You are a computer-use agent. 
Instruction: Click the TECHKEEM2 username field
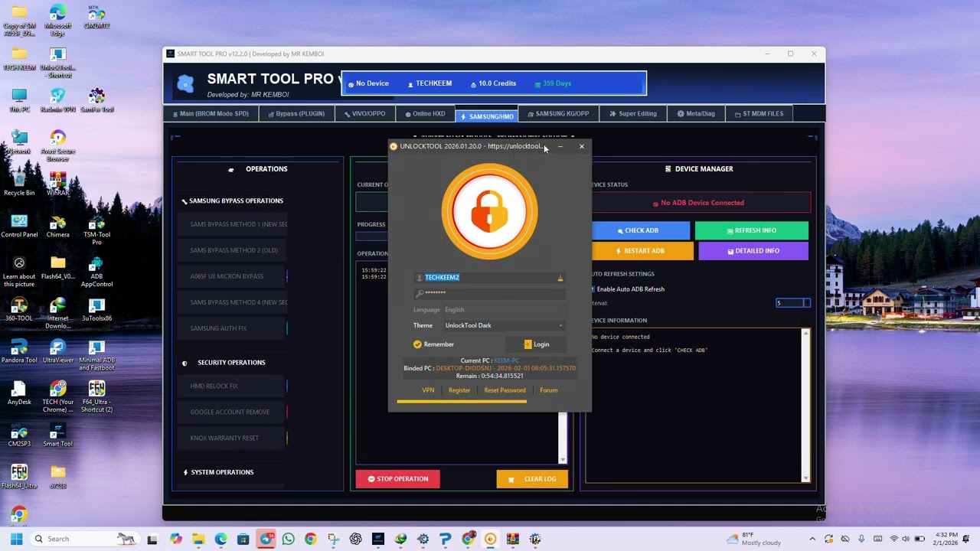(490, 278)
